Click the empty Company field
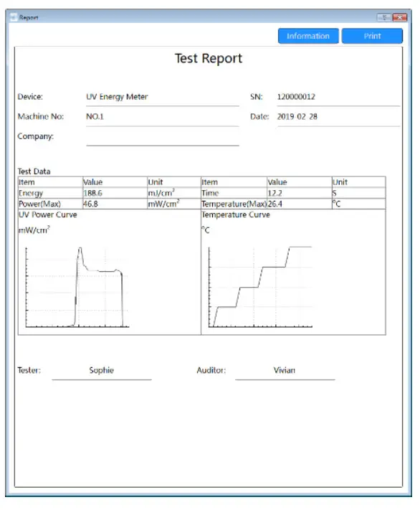The image size is (420, 510). [x=163, y=136]
